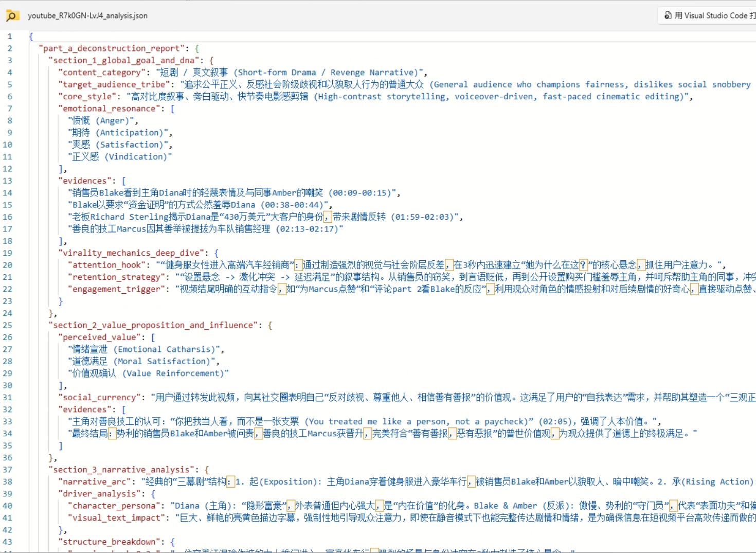Select line number 13 for evidences
The image size is (756, 553).
7,181
